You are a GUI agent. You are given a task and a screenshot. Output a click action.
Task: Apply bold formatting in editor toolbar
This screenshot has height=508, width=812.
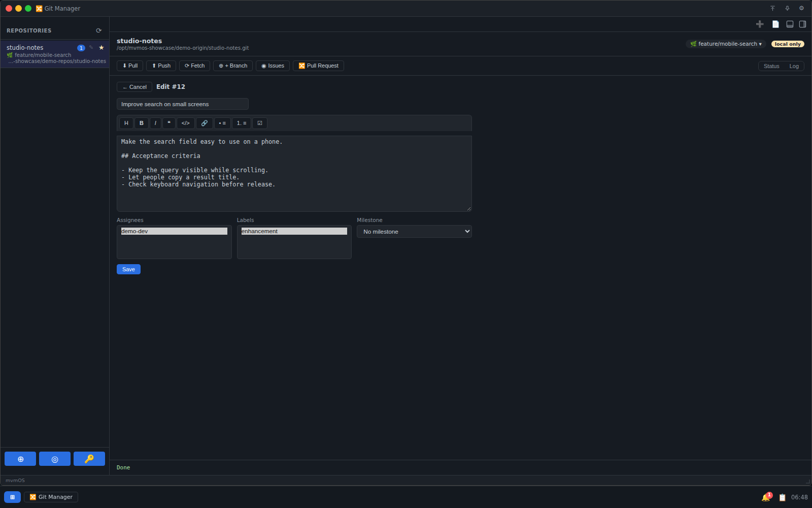click(142, 123)
